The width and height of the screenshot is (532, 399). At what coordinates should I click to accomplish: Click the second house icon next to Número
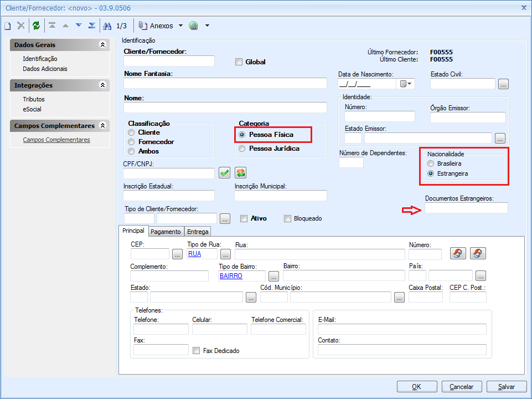point(478,253)
